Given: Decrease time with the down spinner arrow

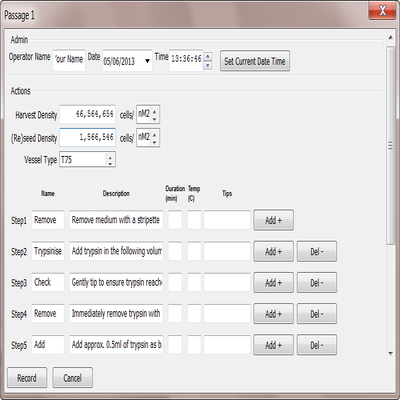Looking at the screenshot, I should coord(207,65).
